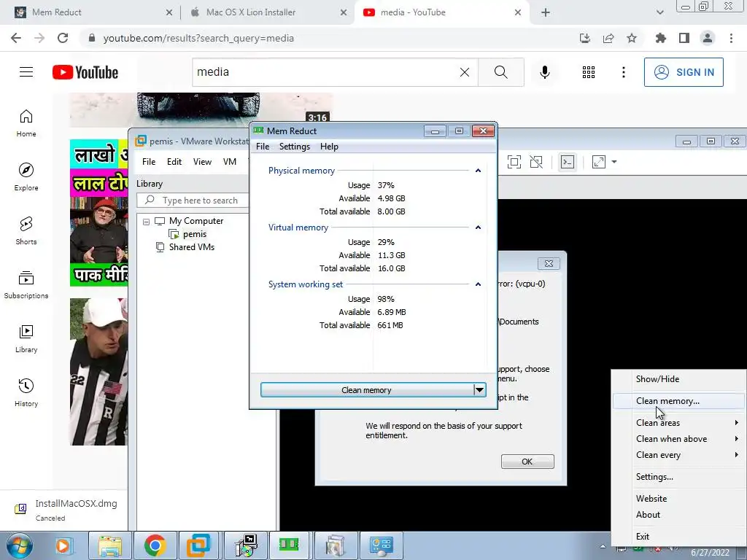Viewport: 747px width, 560px height.
Task: Click Chrome share page icon
Action: point(608,38)
